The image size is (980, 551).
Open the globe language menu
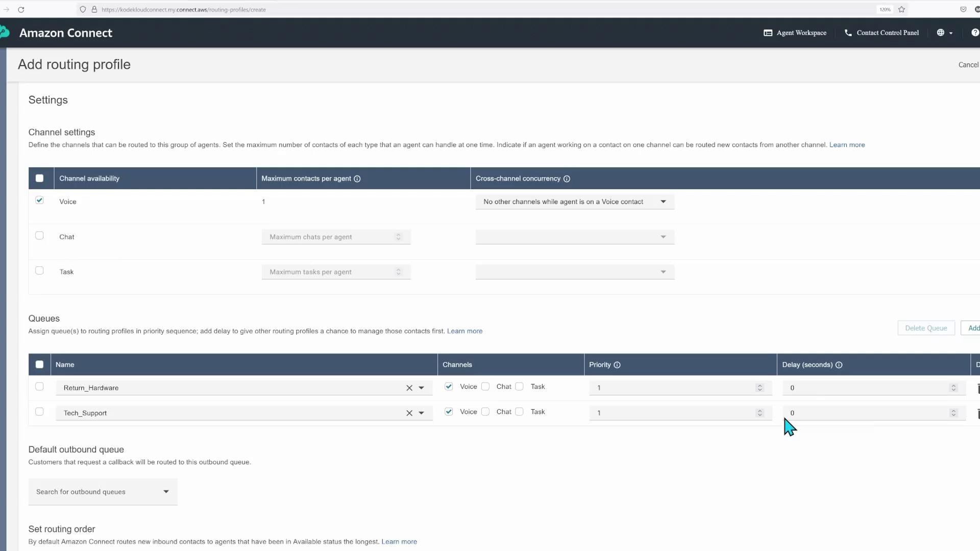coord(944,33)
